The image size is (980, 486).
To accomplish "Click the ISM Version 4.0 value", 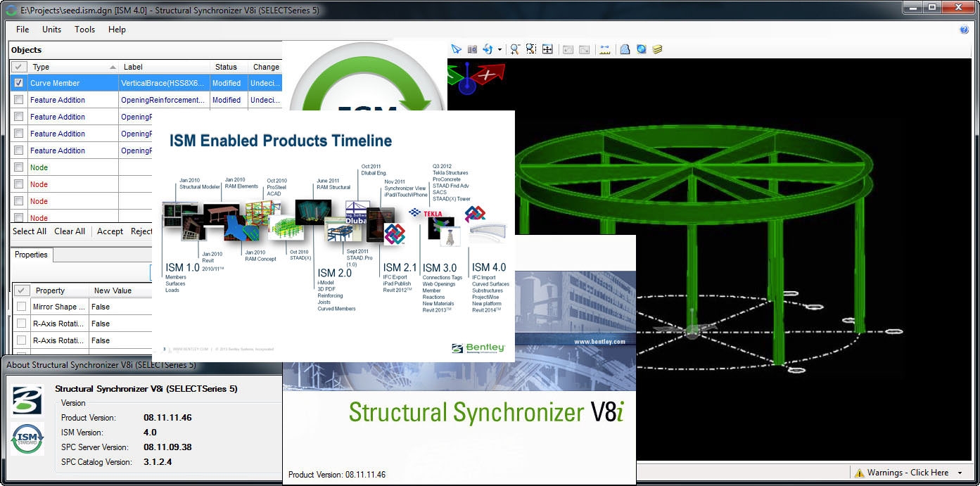I will coord(150,433).
